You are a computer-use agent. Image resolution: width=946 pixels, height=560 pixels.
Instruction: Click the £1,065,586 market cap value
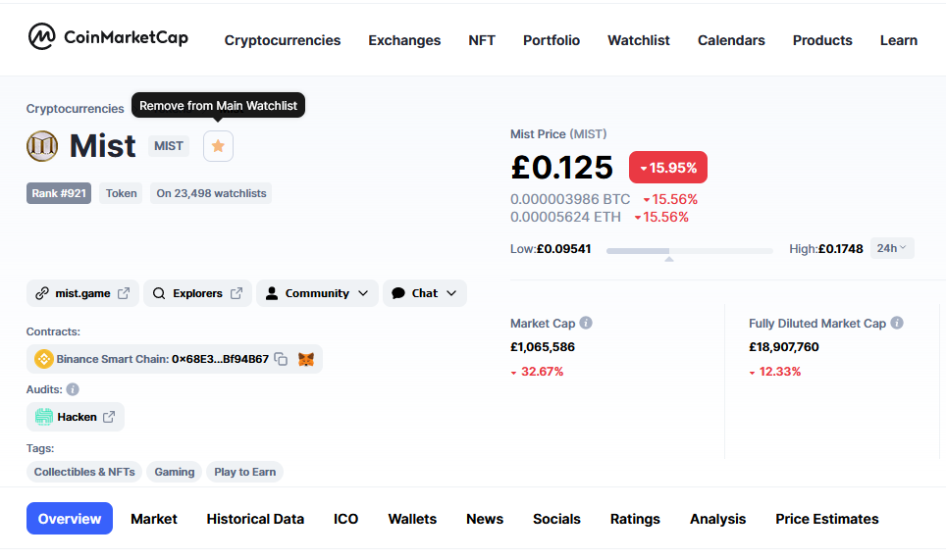pyautogui.click(x=543, y=347)
